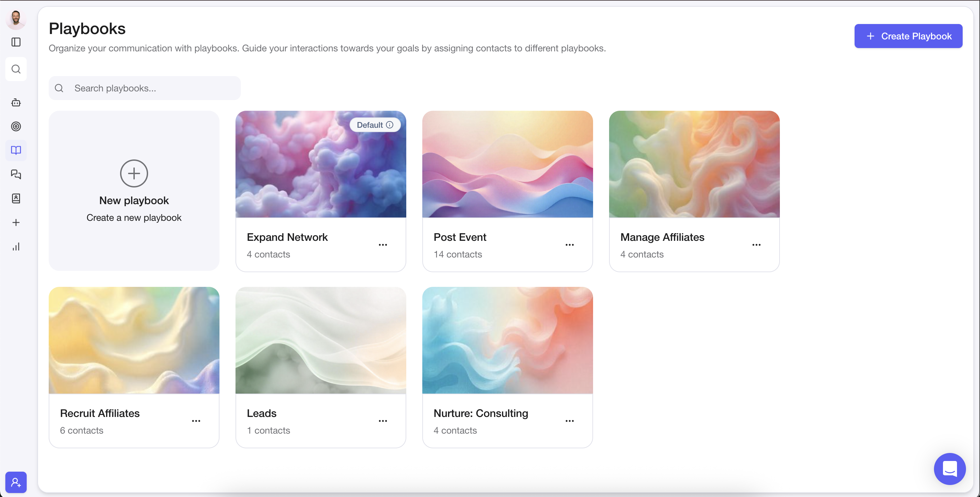
Task: Open the robot agent icon
Action: (x=16, y=102)
